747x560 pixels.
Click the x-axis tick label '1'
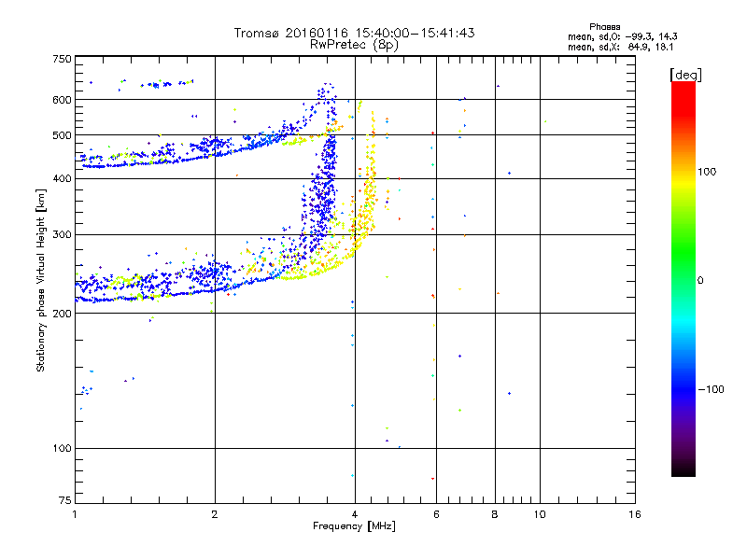click(x=75, y=514)
